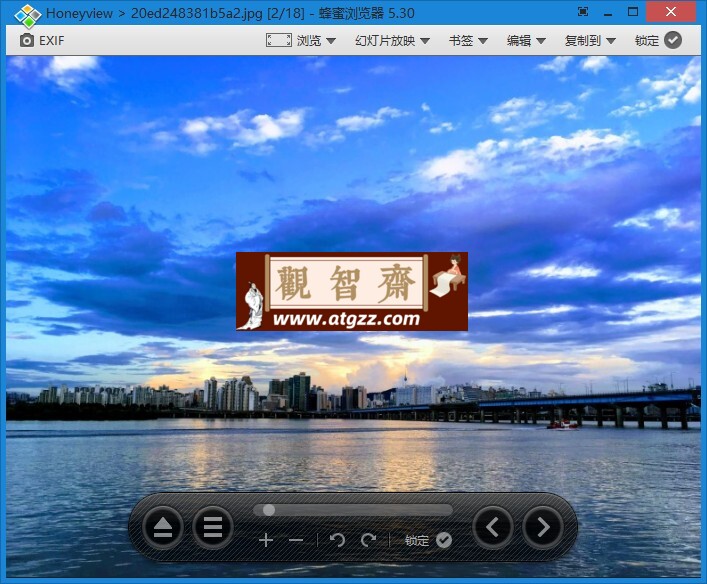Toggle fullscreen mode in title bar
The width and height of the screenshot is (707, 584).
(583, 12)
